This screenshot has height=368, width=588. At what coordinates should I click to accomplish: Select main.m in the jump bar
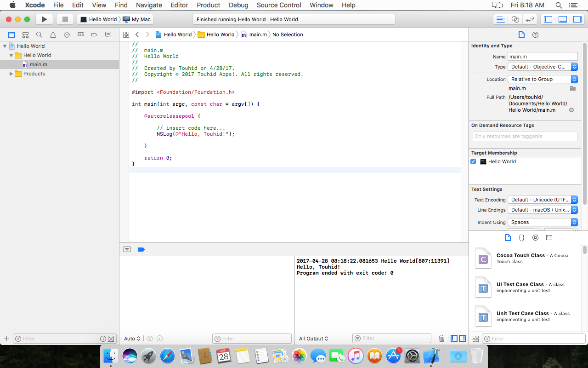pos(254,34)
